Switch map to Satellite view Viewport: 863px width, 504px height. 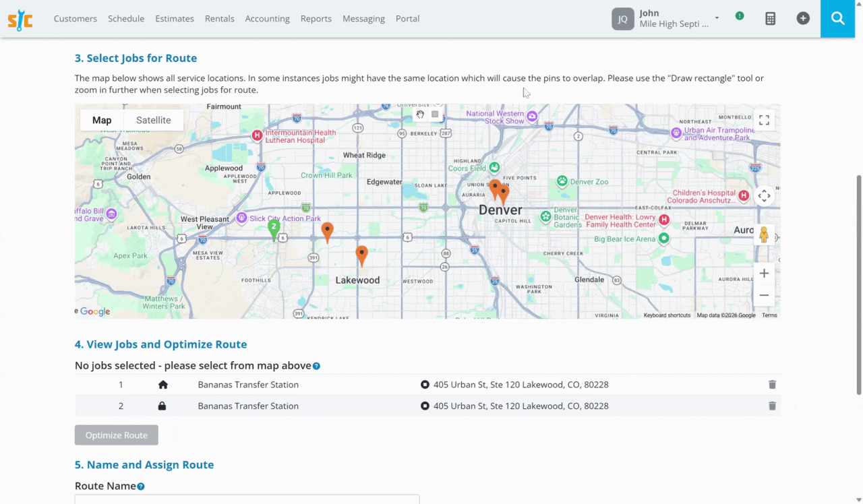pos(154,120)
